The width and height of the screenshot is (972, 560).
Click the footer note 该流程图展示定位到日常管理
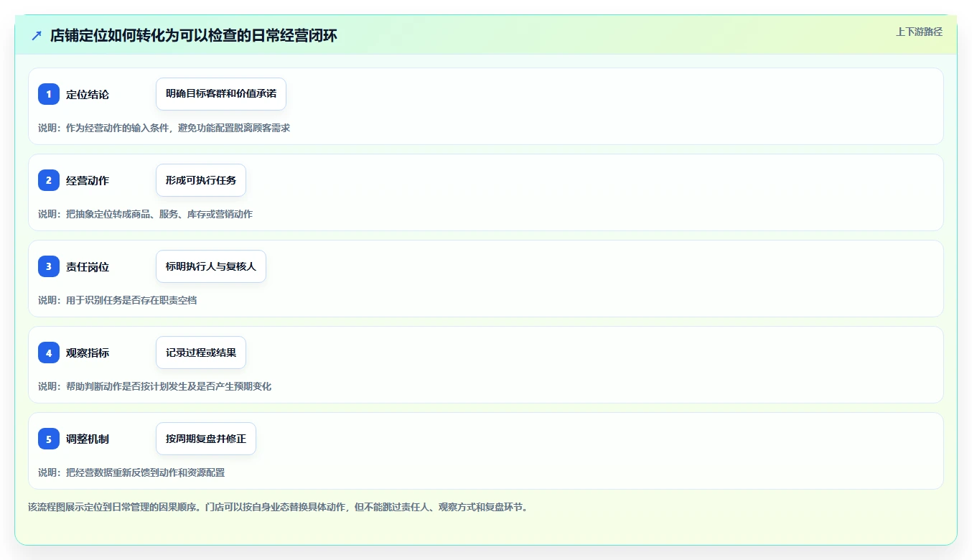279,507
